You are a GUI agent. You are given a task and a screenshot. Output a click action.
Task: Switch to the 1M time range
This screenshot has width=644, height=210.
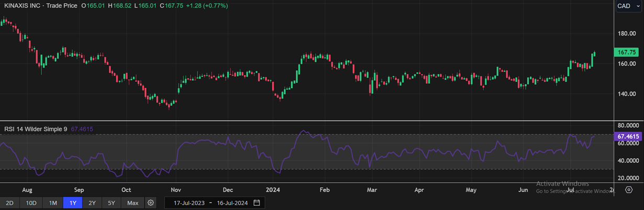pyautogui.click(x=53, y=203)
